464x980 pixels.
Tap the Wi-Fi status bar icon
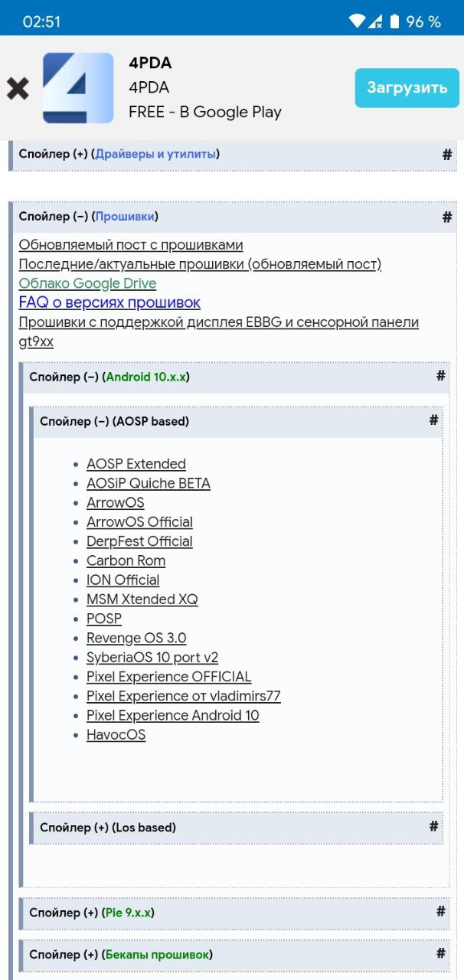356,21
